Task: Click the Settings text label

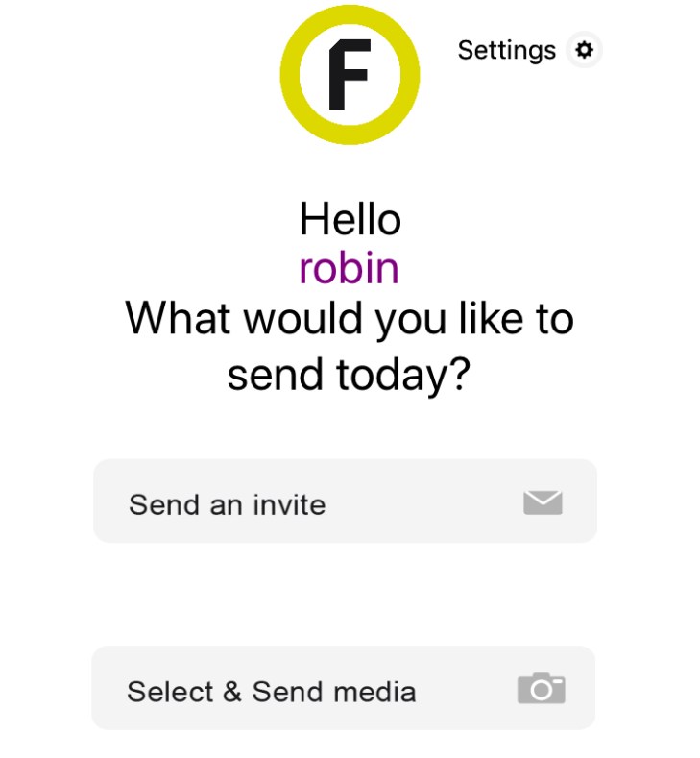Action: (506, 50)
